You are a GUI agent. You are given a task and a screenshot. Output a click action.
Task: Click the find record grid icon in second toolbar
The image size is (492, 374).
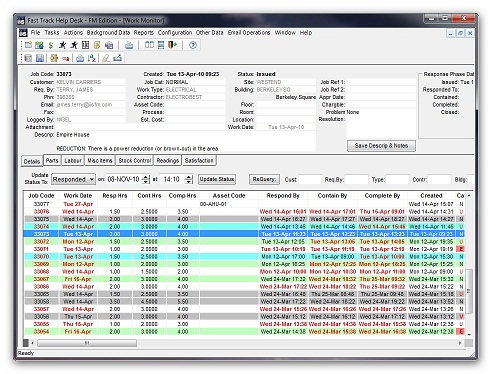click(x=28, y=58)
